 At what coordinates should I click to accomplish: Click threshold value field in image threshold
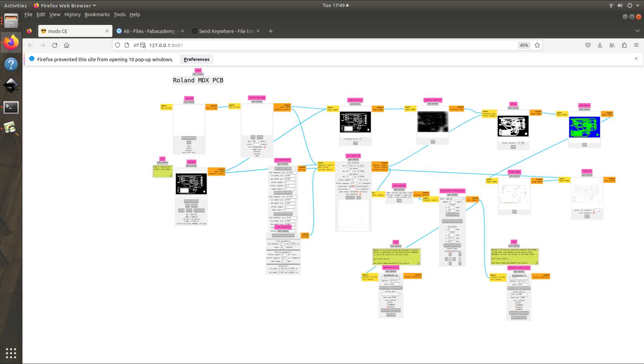363,139
